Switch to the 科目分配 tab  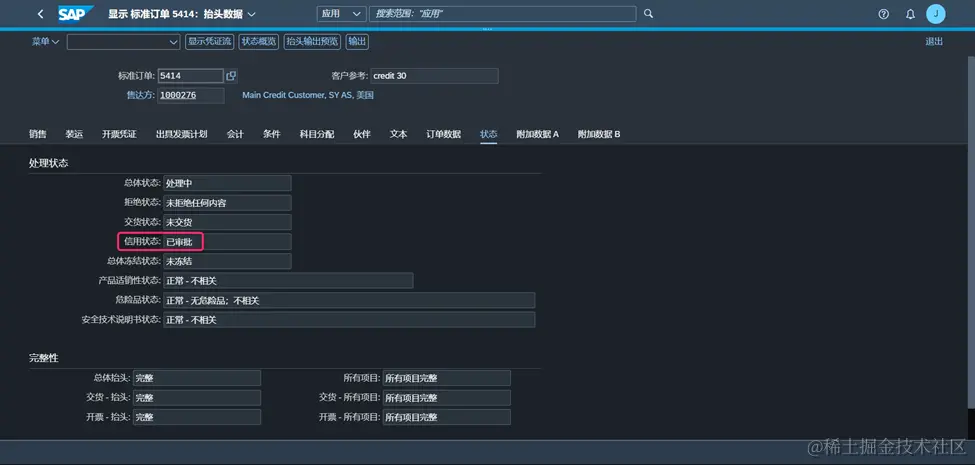coord(317,134)
